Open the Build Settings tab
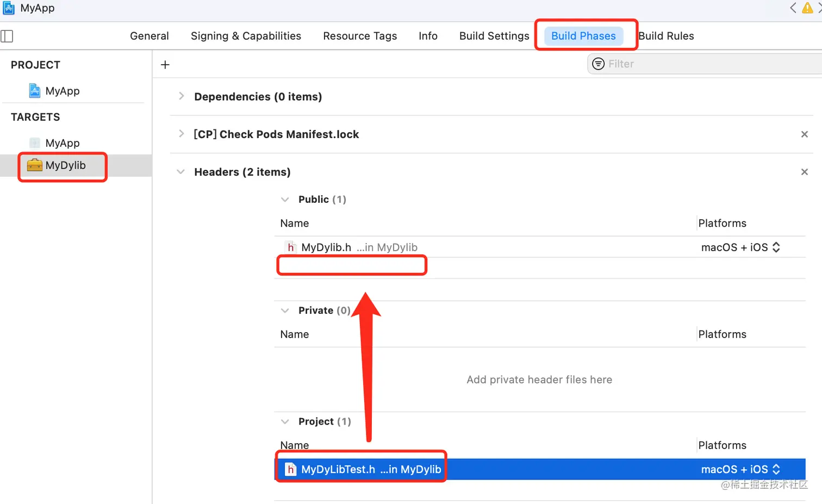Viewport: 822px width, 504px height. (494, 36)
